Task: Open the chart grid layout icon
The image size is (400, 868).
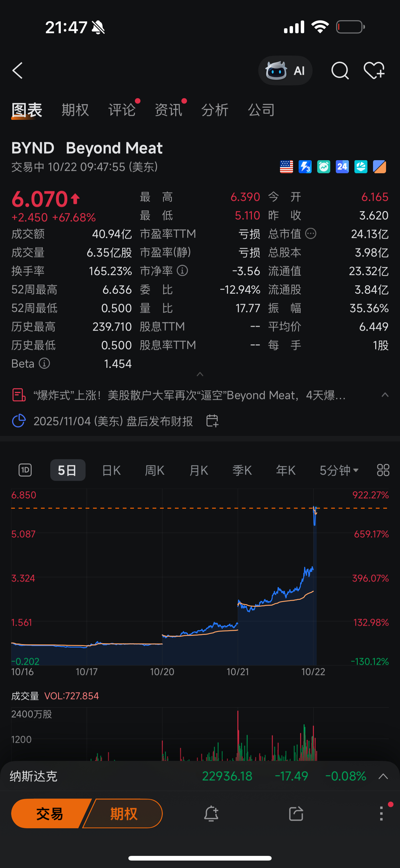Action: [x=383, y=470]
